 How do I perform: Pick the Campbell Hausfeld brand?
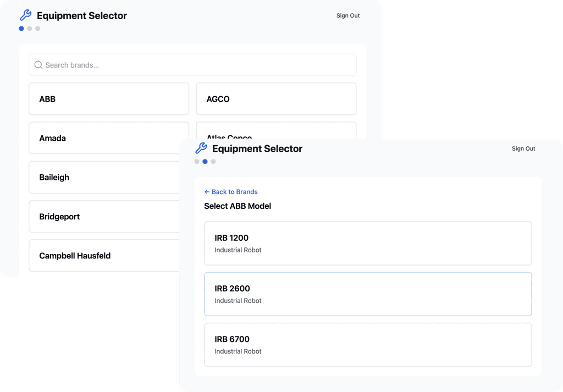coord(104,256)
